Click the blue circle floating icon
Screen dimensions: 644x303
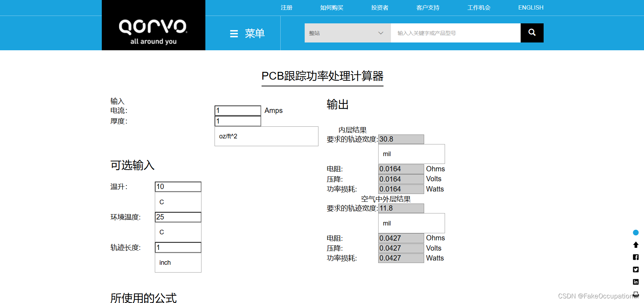coord(636,233)
